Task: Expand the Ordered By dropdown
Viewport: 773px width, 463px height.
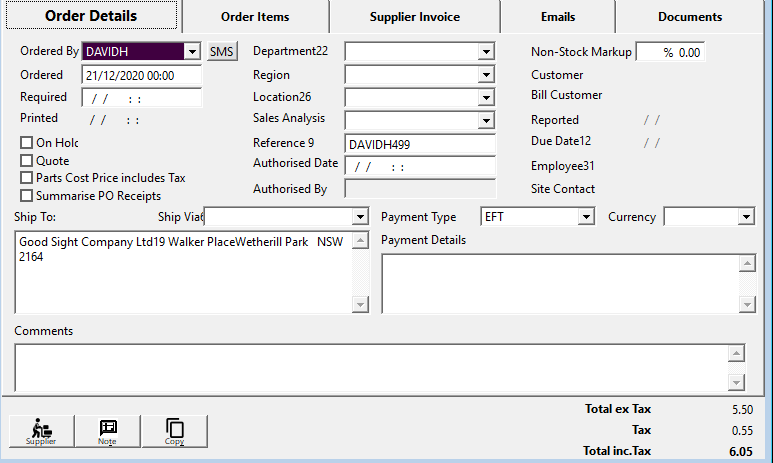Action: point(192,51)
